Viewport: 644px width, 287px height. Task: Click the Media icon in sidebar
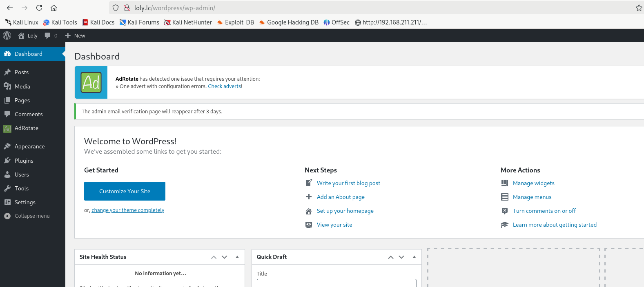click(7, 86)
